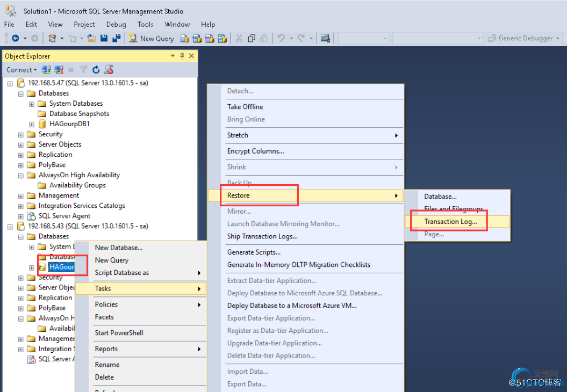Screen dimensions: 567x392
Task: Click New Query in the toolbar
Action: coord(152,39)
